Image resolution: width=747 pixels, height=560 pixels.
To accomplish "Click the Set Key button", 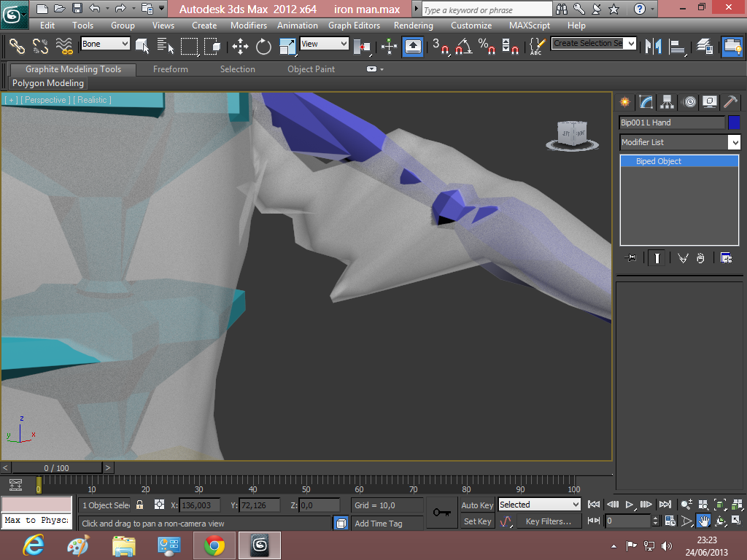I will tap(477, 521).
